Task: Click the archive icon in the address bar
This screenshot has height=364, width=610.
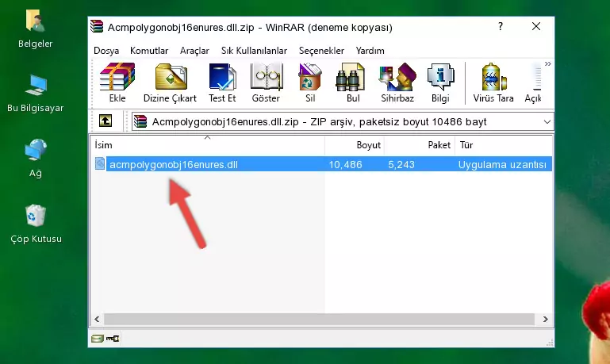Action: (x=140, y=121)
